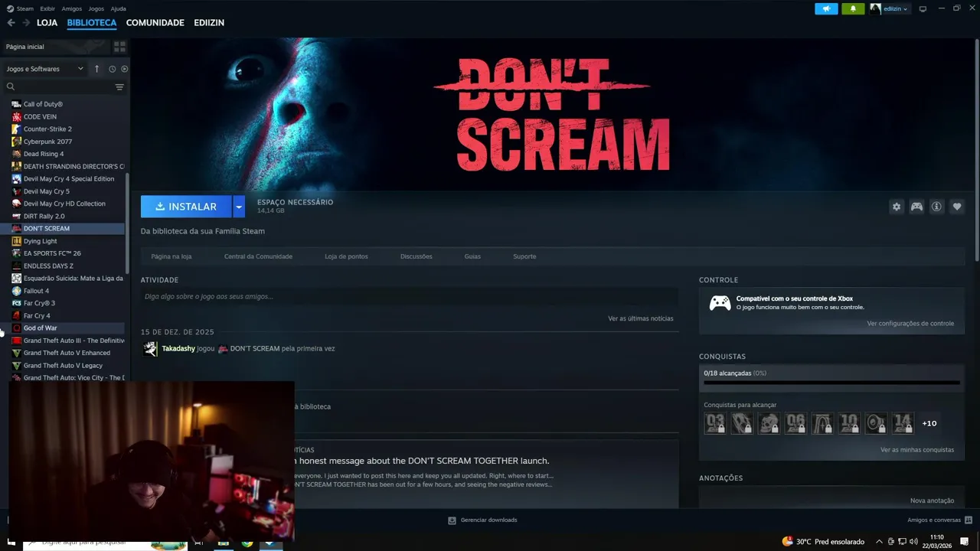This screenshot has width=980, height=551.
Task: Go to the LOJA section
Action: click(47, 23)
